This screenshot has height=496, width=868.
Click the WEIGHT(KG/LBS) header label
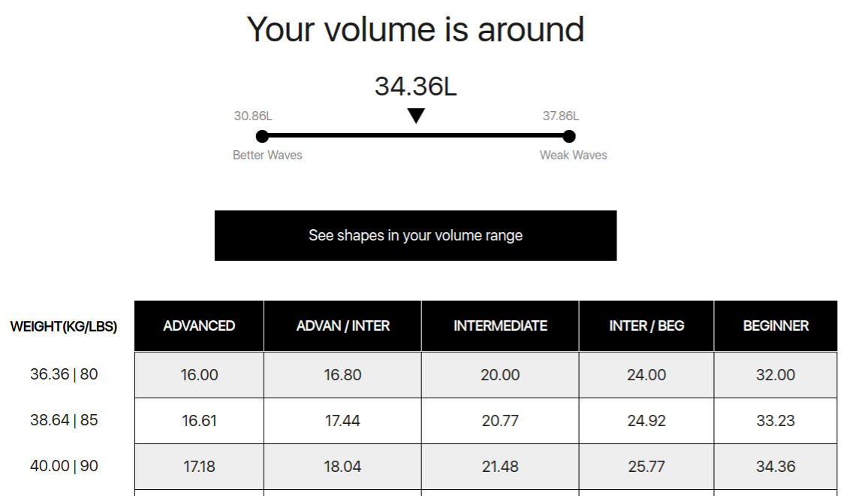(64, 326)
